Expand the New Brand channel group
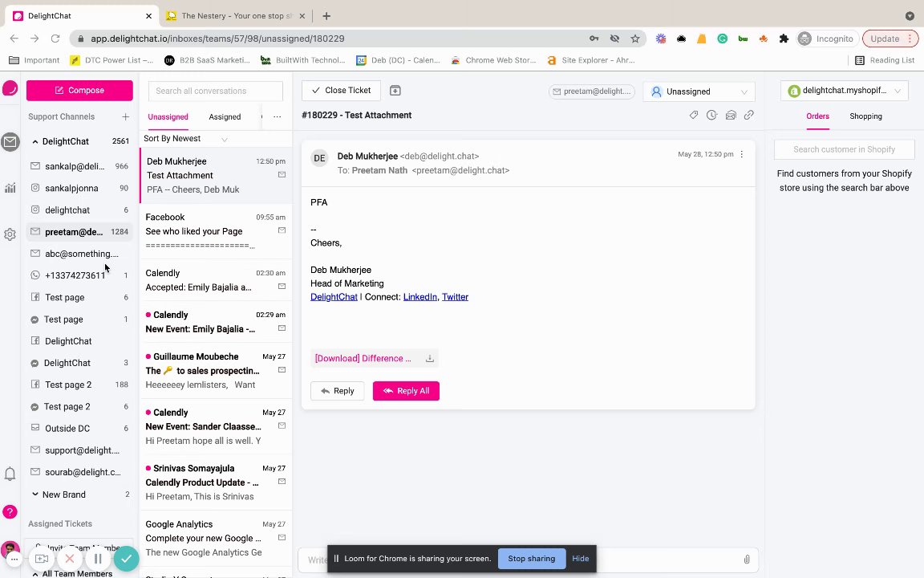The image size is (924, 578). 34,495
